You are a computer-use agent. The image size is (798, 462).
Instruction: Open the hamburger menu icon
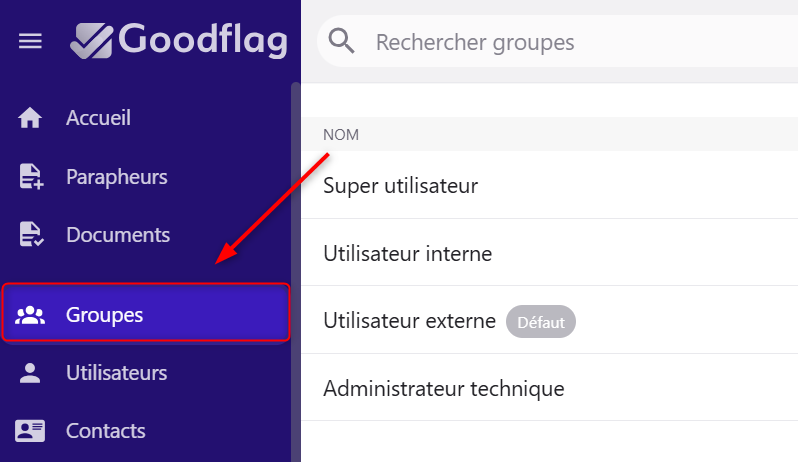coord(30,41)
